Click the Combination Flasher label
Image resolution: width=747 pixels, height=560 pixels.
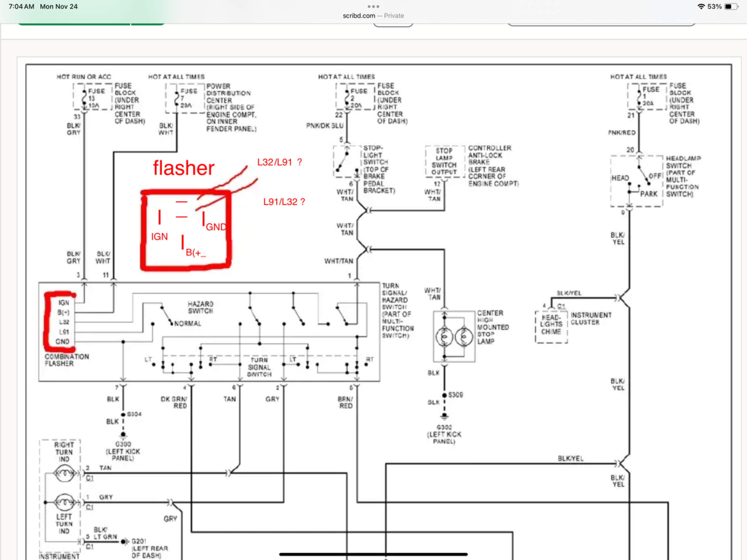click(67, 360)
